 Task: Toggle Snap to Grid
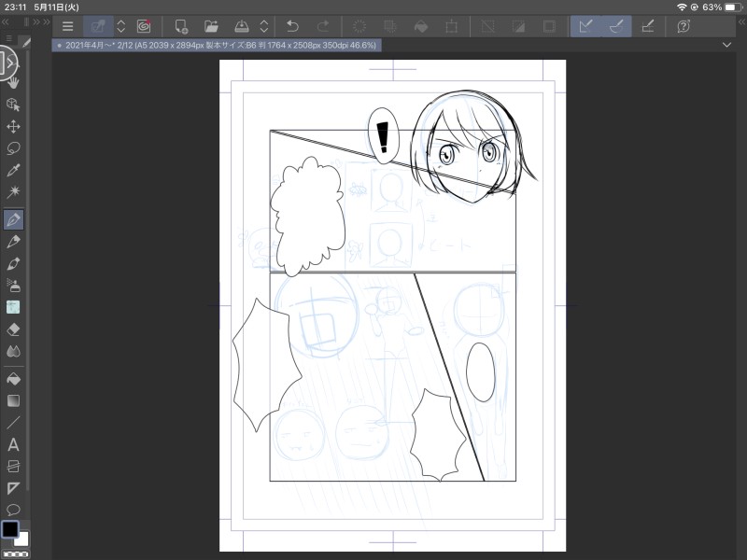[647, 26]
